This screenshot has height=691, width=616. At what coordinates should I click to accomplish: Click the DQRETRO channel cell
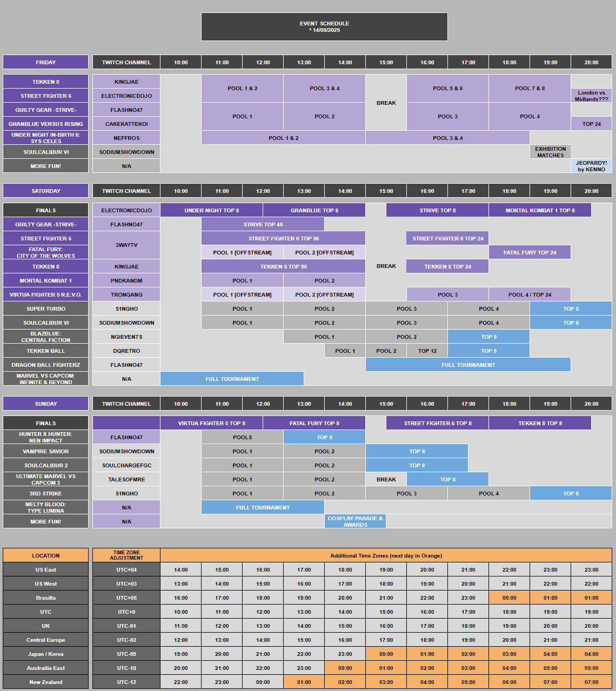click(x=126, y=351)
